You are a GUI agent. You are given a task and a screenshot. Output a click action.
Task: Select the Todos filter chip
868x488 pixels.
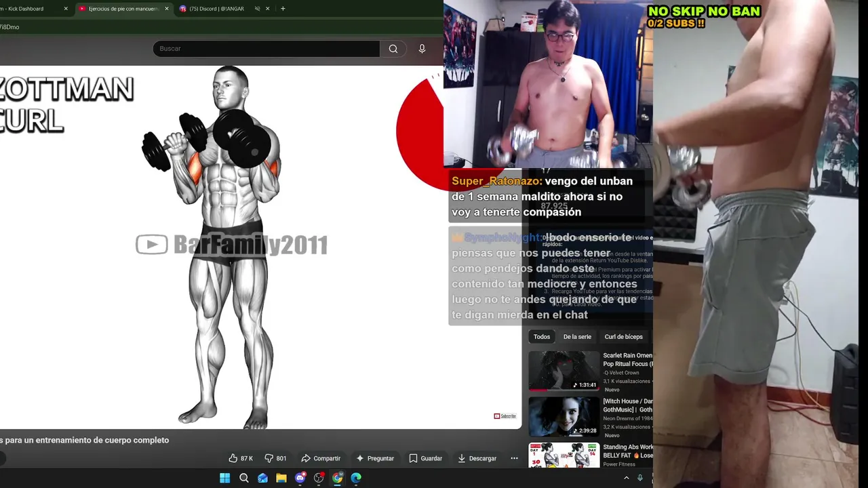[542, 337]
